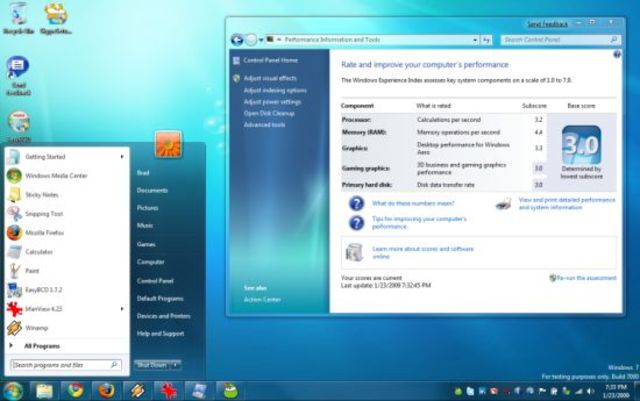The image size is (640, 401).
Task: Open Adjust visual effects
Action: (270, 78)
